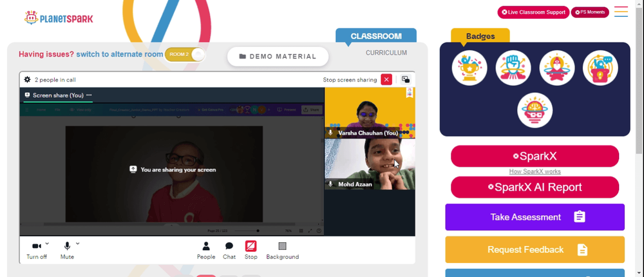This screenshot has height=277, width=644.
Task: Click the document icon on Request Feedback
Action: (x=582, y=249)
